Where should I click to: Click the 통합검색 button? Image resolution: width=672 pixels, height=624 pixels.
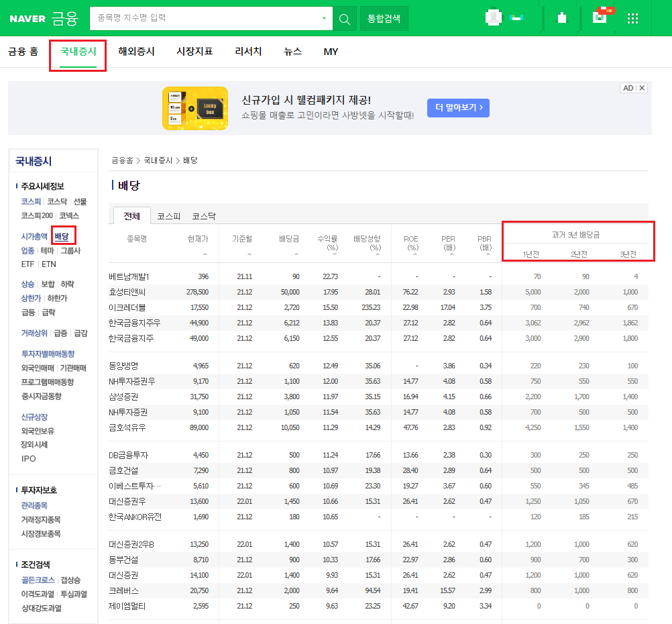coord(384,18)
